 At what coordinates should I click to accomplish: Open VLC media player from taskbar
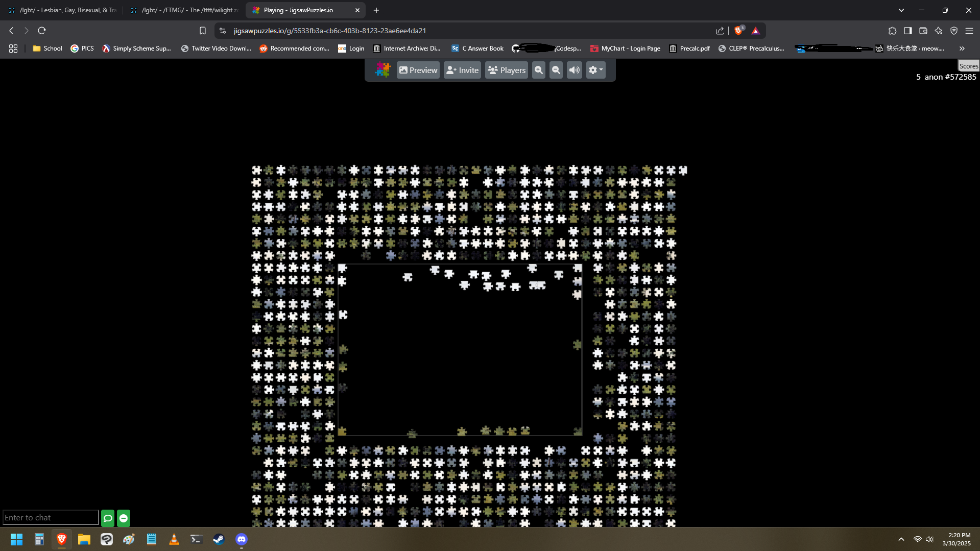tap(174, 539)
